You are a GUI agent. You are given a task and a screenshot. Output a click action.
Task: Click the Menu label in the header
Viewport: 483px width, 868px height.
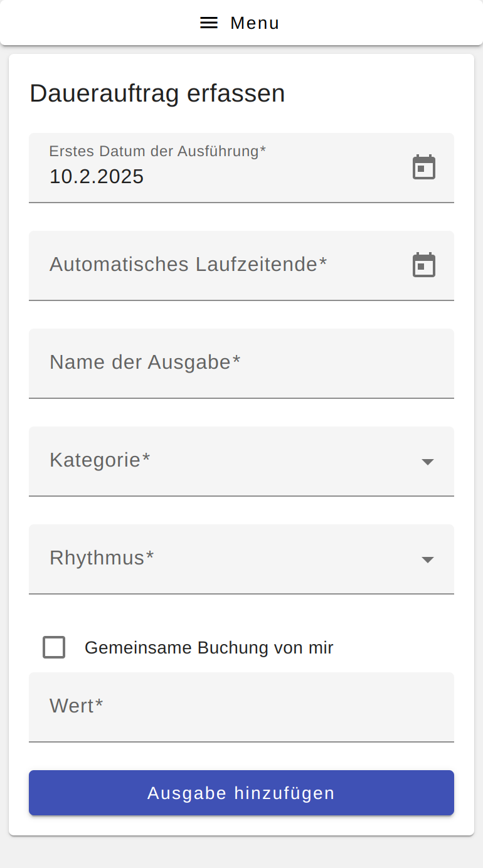255,23
